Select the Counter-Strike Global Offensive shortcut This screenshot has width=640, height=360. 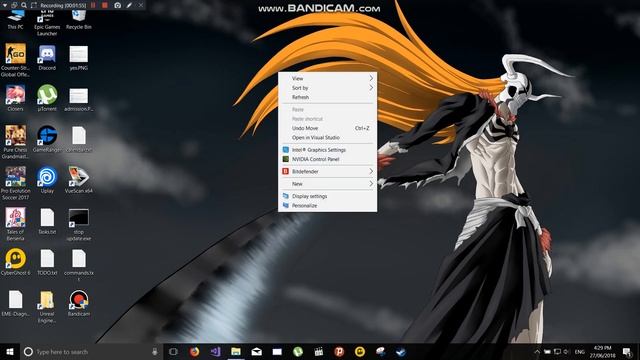pyautogui.click(x=16, y=60)
